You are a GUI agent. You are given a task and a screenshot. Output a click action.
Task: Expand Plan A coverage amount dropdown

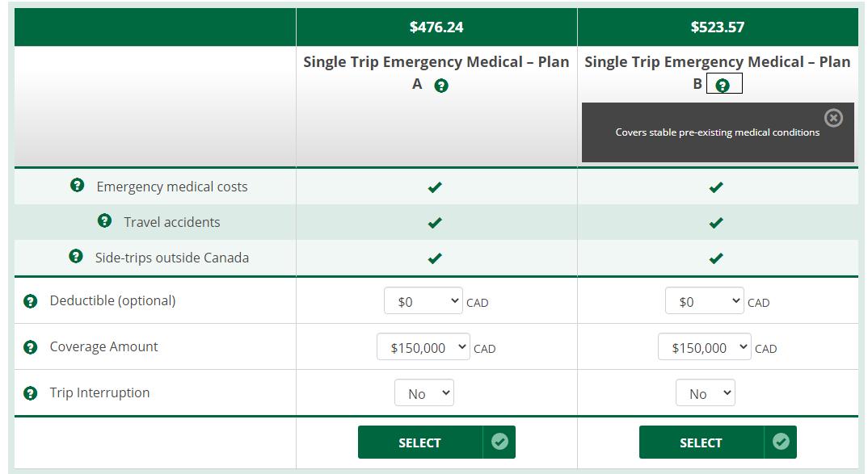(423, 347)
